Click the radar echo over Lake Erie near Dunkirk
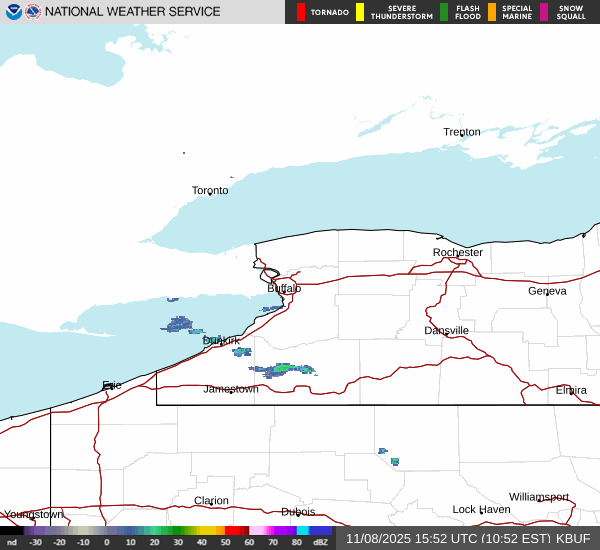This screenshot has height=550, width=600. point(180,324)
